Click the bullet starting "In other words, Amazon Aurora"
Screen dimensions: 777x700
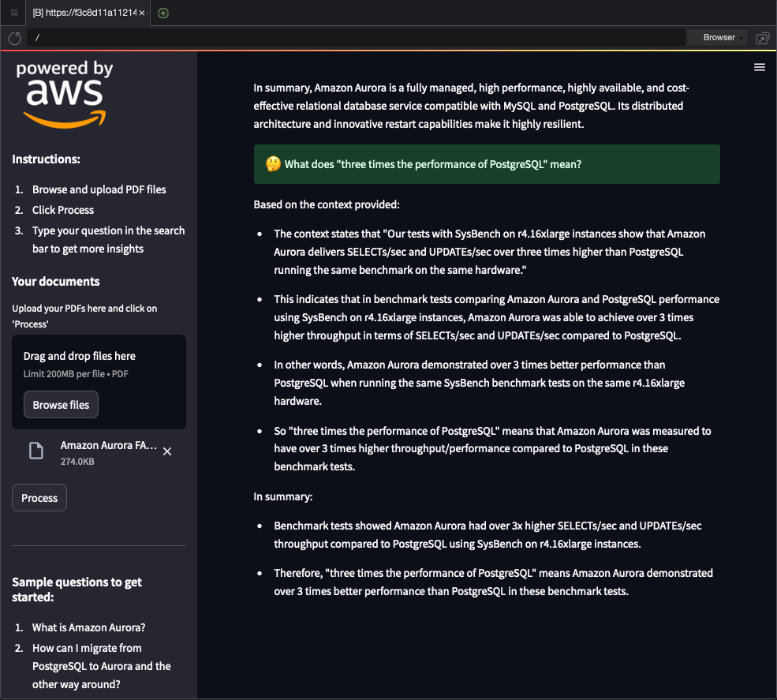pos(479,383)
